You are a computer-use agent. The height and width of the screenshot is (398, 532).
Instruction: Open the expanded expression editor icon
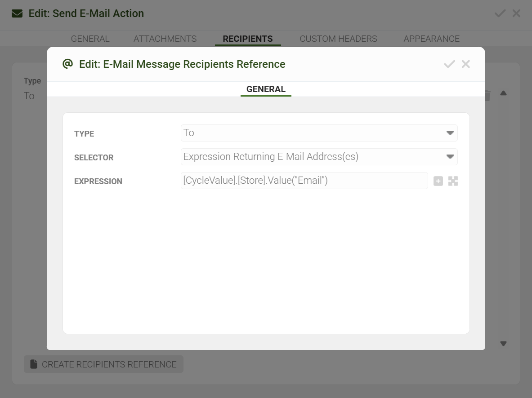pos(453,181)
